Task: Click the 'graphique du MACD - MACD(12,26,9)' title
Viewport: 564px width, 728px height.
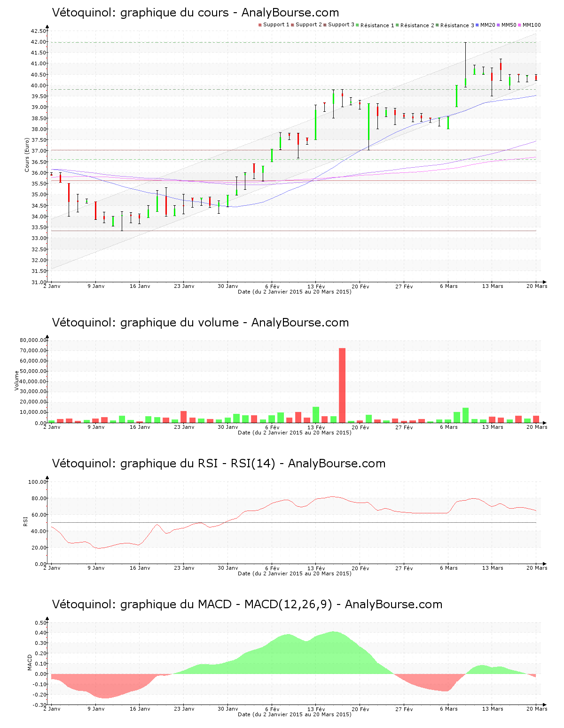Action: pyautogui.click(x=247, y=604)
